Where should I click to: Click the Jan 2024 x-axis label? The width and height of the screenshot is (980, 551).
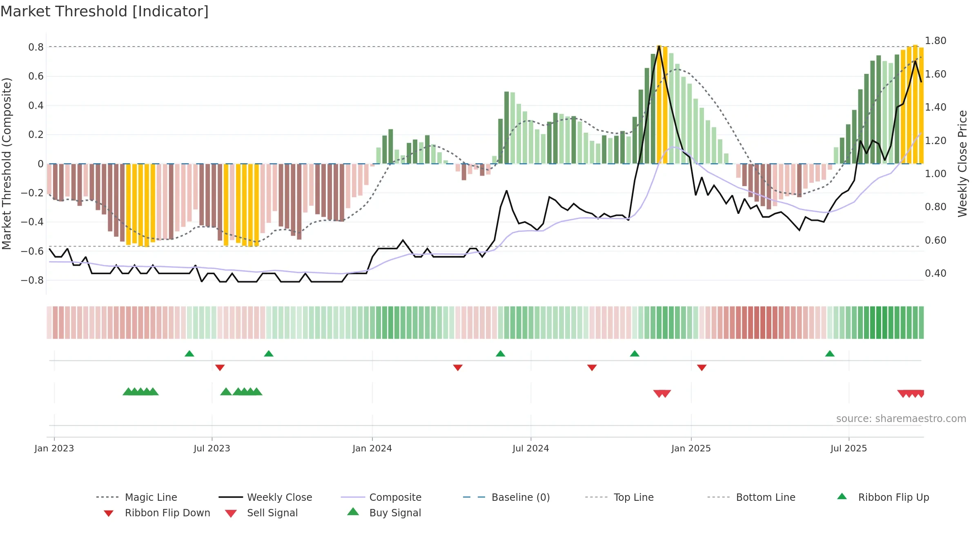[x=372, y=449]
